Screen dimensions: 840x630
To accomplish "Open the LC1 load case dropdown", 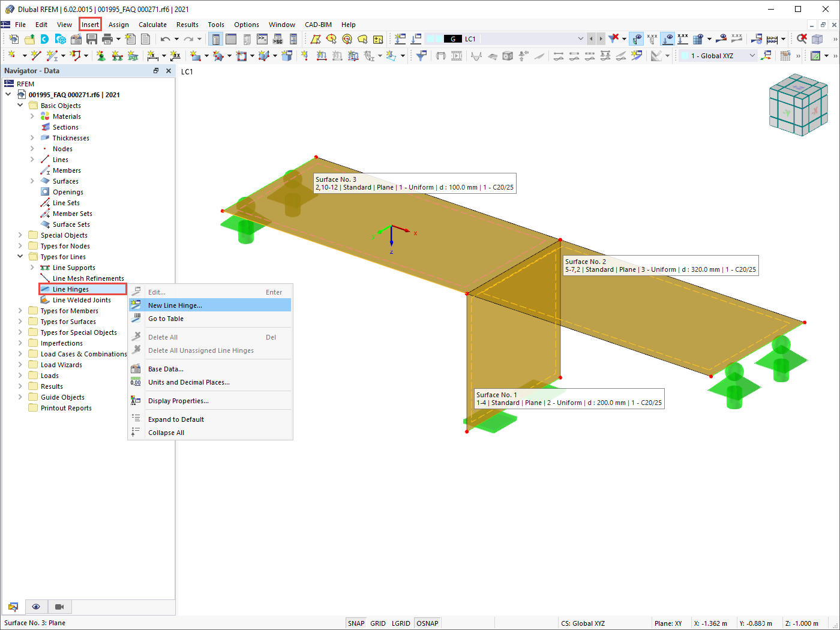I will 580,39.
